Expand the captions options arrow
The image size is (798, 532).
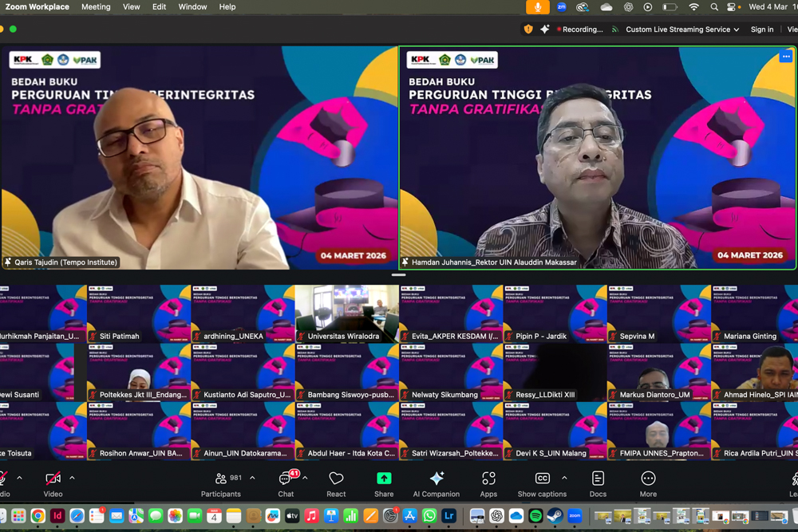564,479
